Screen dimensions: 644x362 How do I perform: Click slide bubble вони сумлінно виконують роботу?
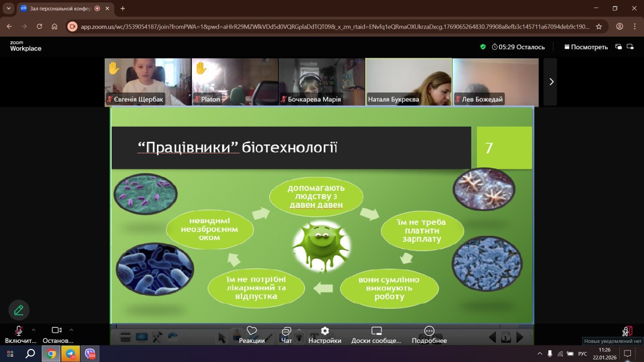pos(389,288)
